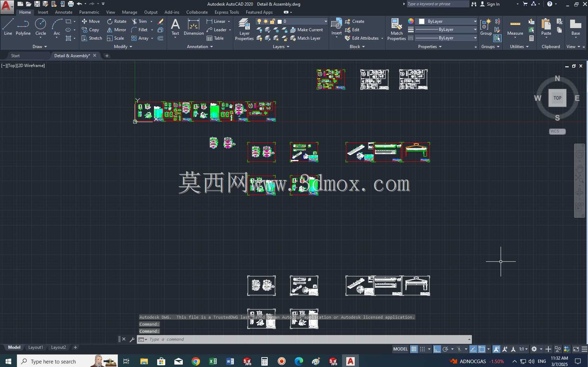Switch to Layout1 tab
This screenshot has width=588, height=367.
(35, 347)
